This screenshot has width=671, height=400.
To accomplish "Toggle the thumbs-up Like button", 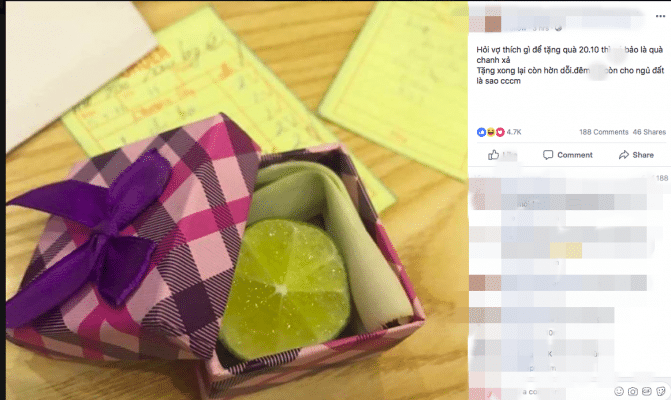I will 503,155.
